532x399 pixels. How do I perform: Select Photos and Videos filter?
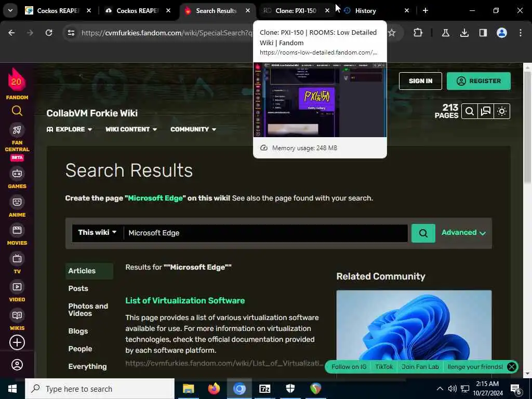click(x=88, y=310)
